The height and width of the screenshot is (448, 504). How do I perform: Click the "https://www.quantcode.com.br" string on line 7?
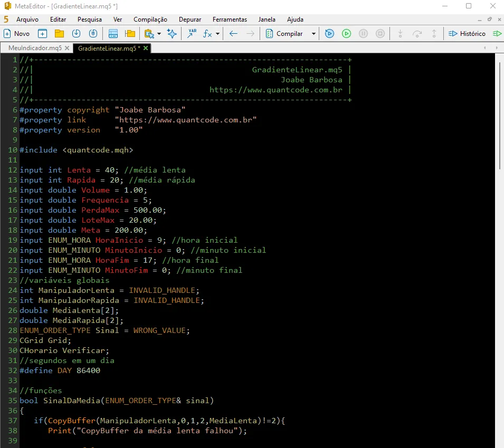(186, 120)
